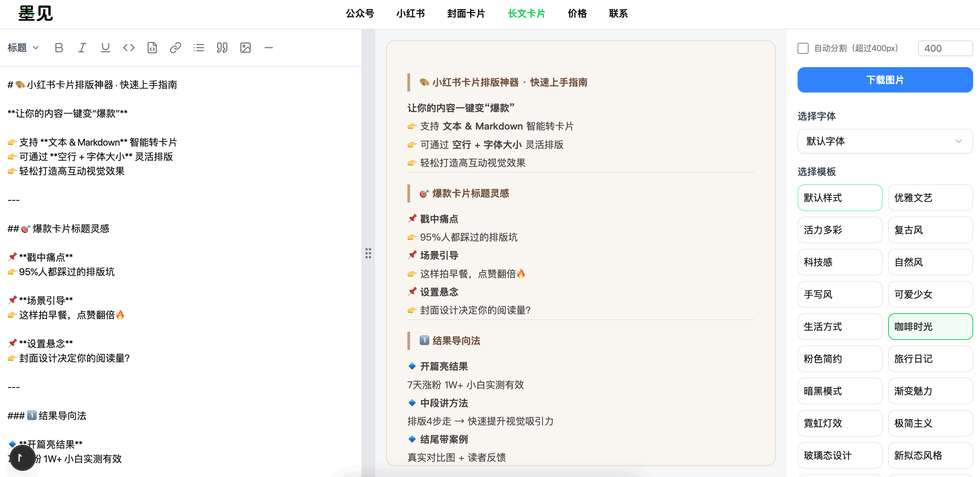Expand the 默认字体 font selector
The height and width of the screenshot is (477, 980).
tap(885, 142)
